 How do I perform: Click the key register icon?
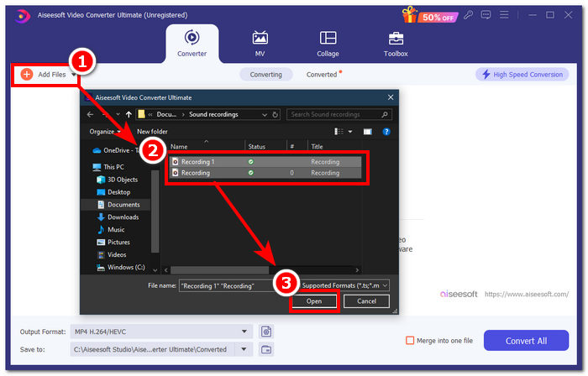point(468,15)
